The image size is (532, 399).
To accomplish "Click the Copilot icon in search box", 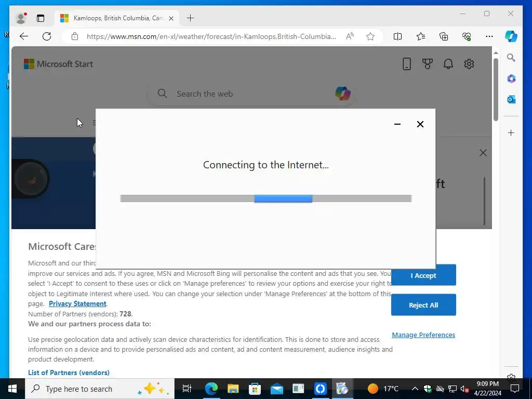I will pos(343,94).
